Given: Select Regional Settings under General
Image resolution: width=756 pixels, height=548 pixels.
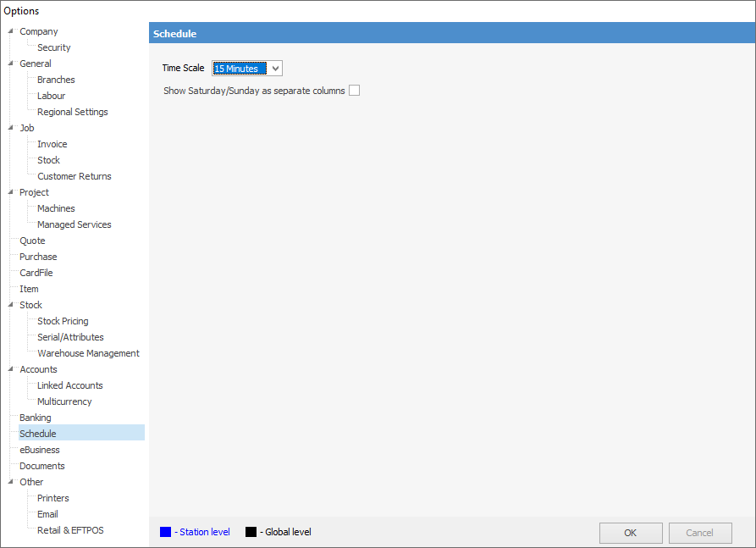Looking at the screenshot, I should pos(72,111).
